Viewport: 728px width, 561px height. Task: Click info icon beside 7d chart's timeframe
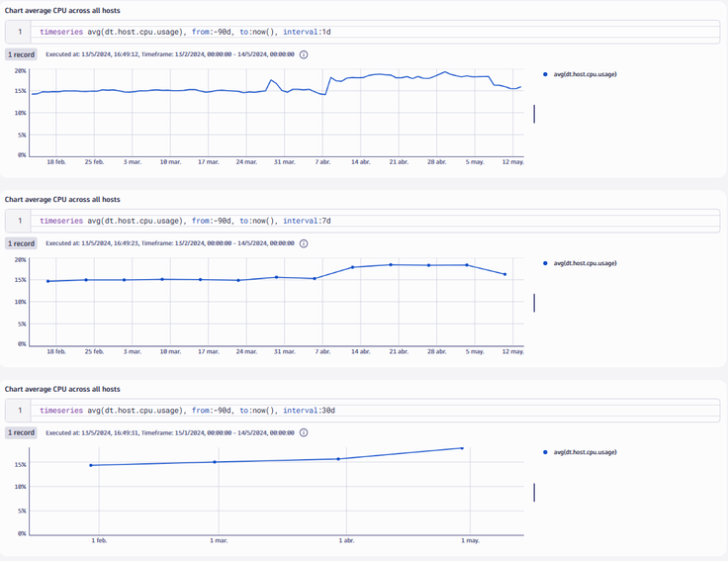(304, 242)
